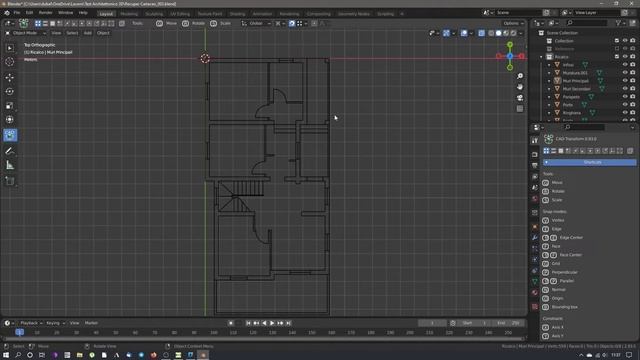Open the outliner filter dropdown
The image size is (640, 360).
click(x=620, y=23)
